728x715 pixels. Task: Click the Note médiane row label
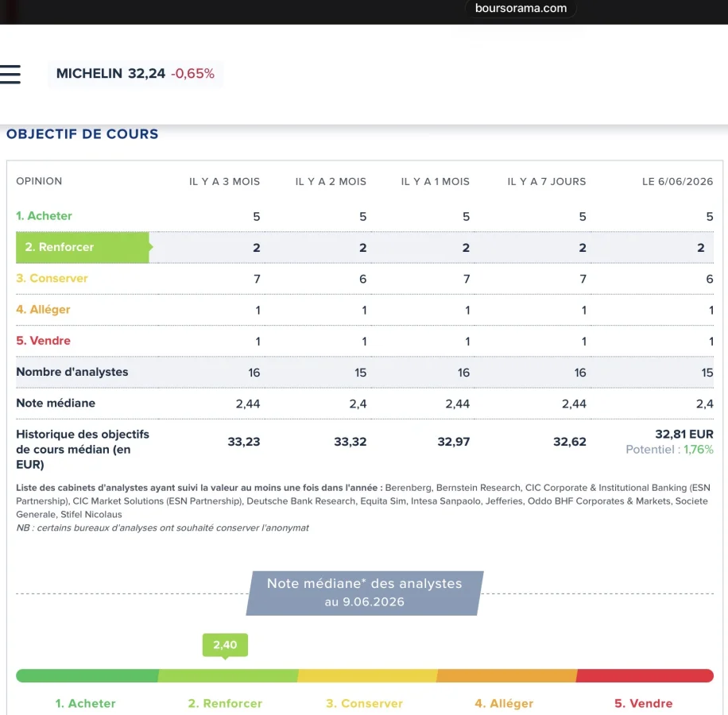[x=56, y=403]
